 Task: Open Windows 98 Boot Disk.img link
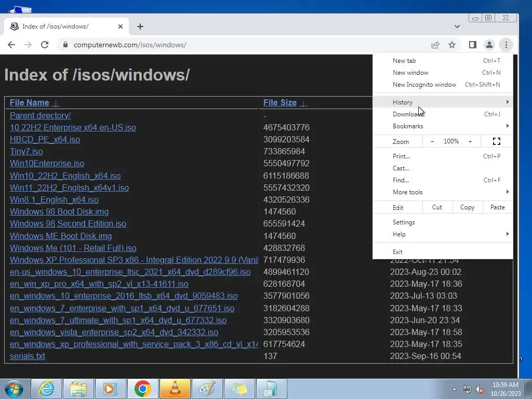(x=59, y=212)
